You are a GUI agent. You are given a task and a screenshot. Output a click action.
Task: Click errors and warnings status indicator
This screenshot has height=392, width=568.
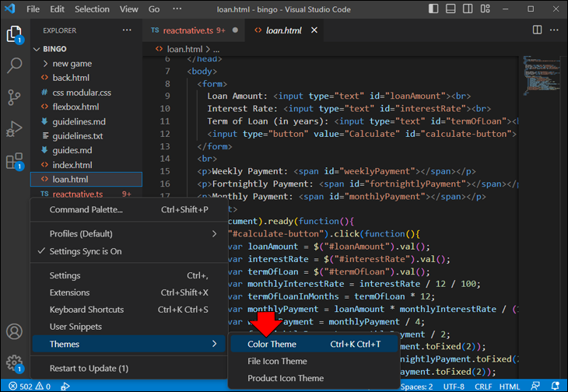pos(30,387)
